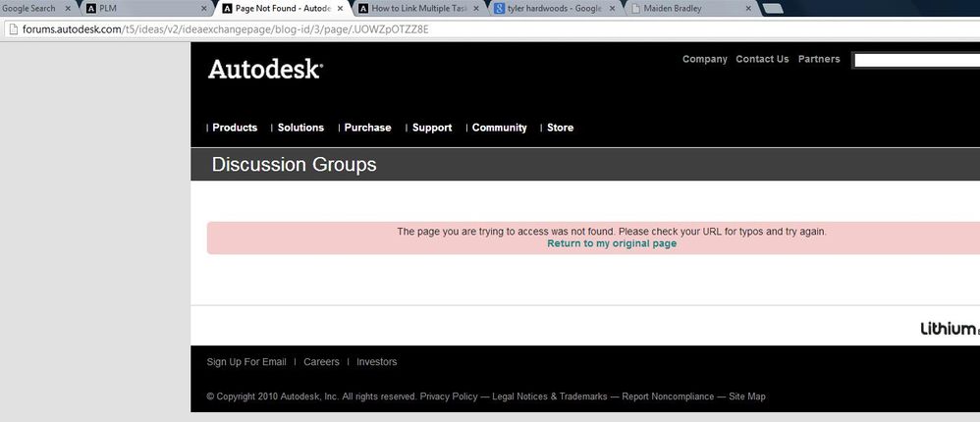Select the Page Not Found tab
980x422 pixels.
tap(283, 9)
